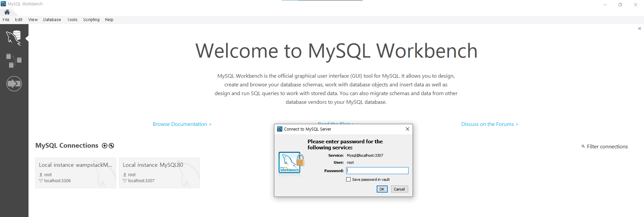Click localhost:3306 host text
Screen dimensions: 644x217
[x=57, y=181]
